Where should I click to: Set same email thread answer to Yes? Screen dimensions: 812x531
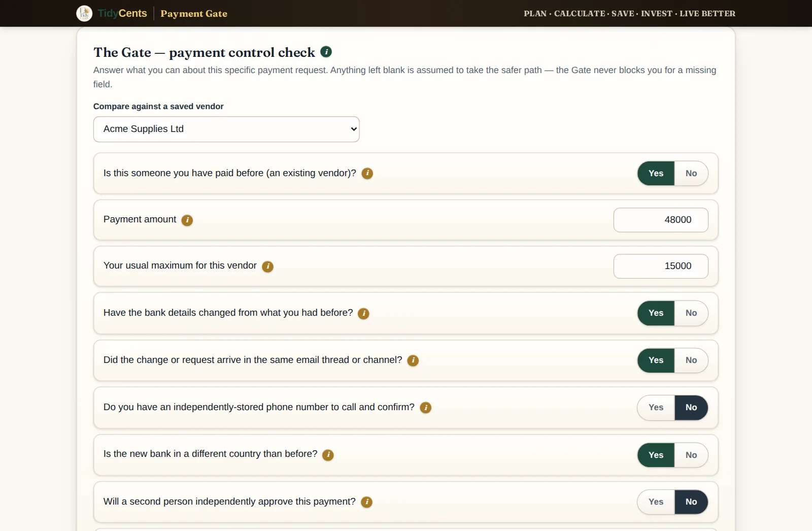pyautogui.click(x=656, y=360)
